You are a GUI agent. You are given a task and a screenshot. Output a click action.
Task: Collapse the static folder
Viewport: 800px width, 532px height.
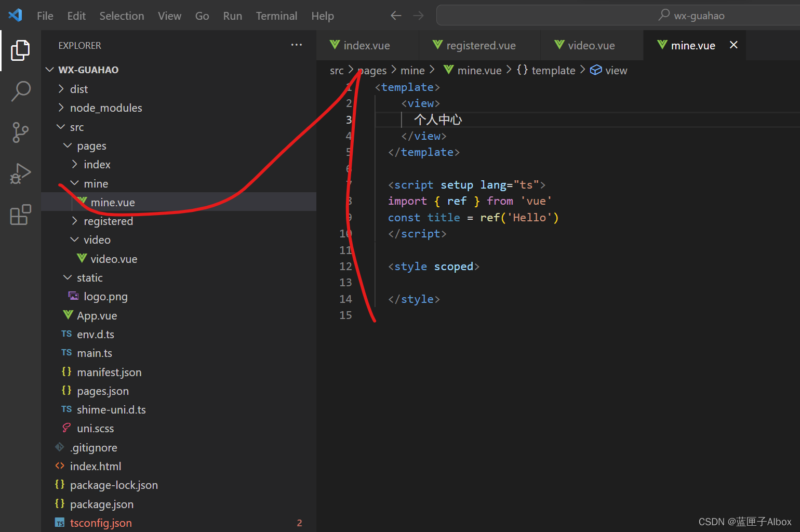[x=68, y=277]
